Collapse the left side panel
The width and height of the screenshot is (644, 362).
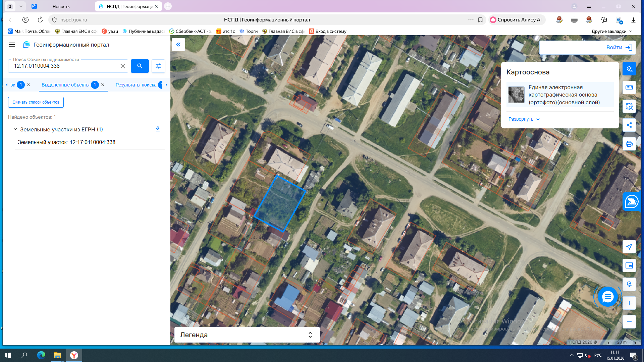tap(178, 44)
